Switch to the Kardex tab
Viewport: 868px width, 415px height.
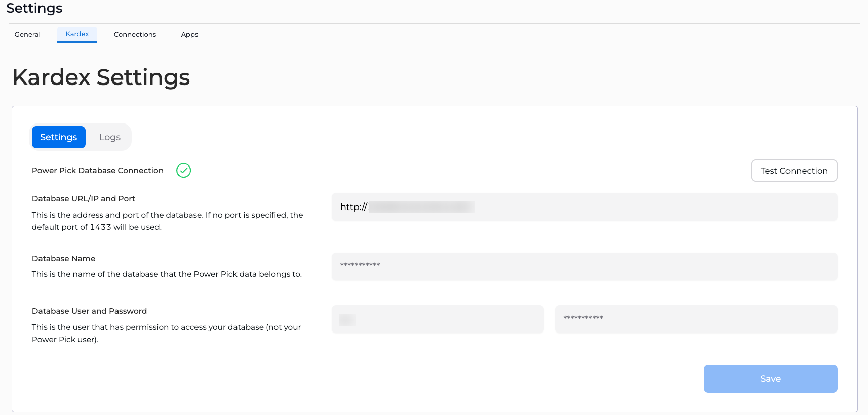click(x=77, y=34)
